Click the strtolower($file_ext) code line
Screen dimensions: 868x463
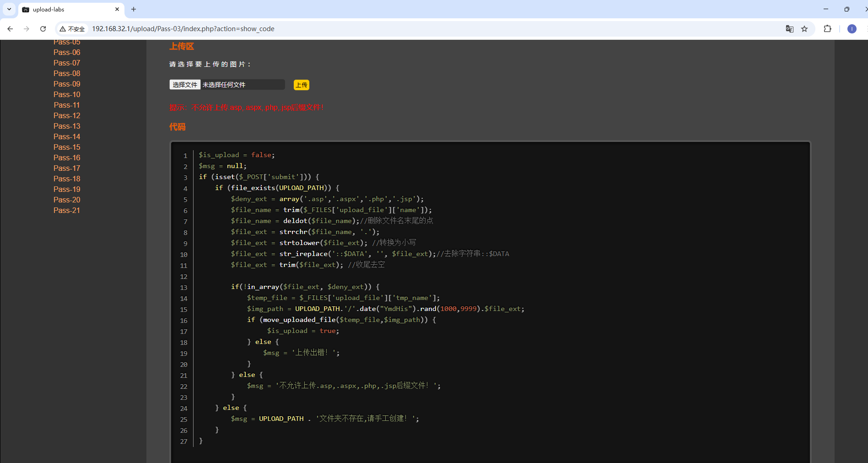323,243
